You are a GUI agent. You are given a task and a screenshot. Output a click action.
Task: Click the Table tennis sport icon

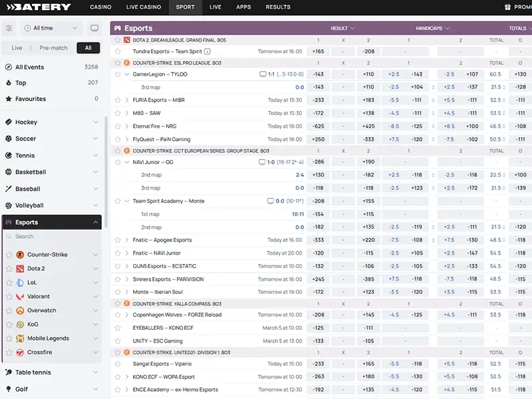point(9,372)
